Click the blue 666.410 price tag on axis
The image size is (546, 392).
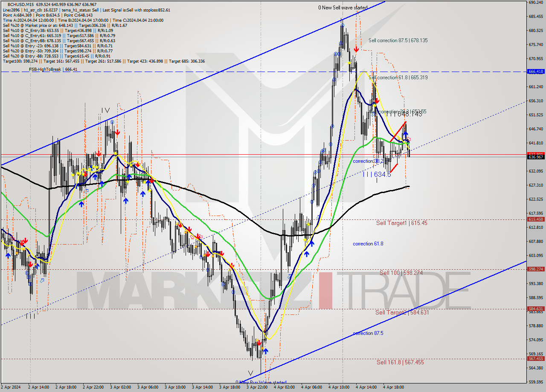[536, 72]
